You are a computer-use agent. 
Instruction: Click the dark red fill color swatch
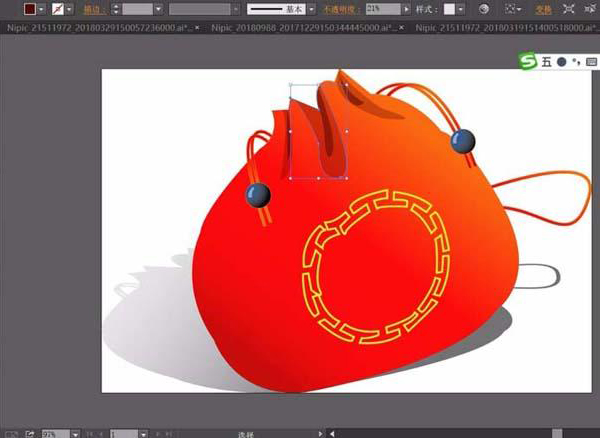click(31, 8)
